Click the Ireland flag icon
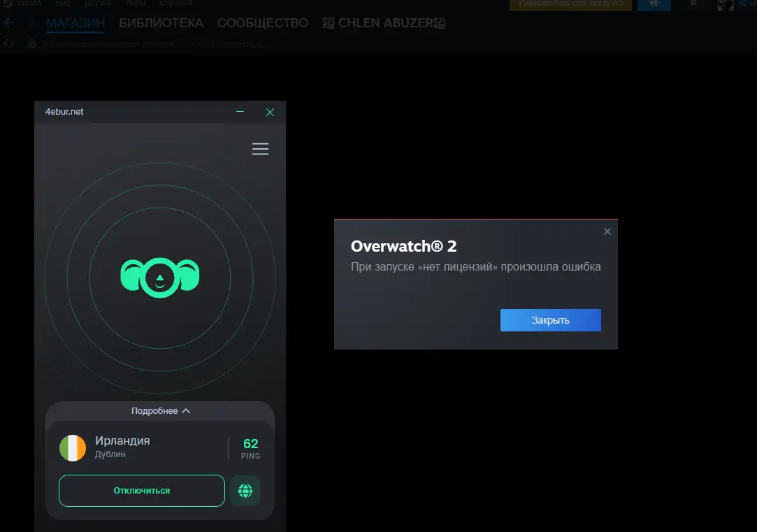This screenshot has height=532, width=757. point(73,448)
